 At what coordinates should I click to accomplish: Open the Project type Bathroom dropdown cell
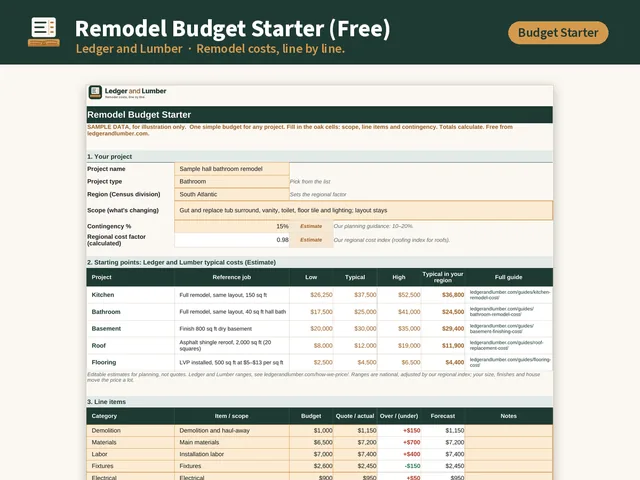tap(232, 182)
